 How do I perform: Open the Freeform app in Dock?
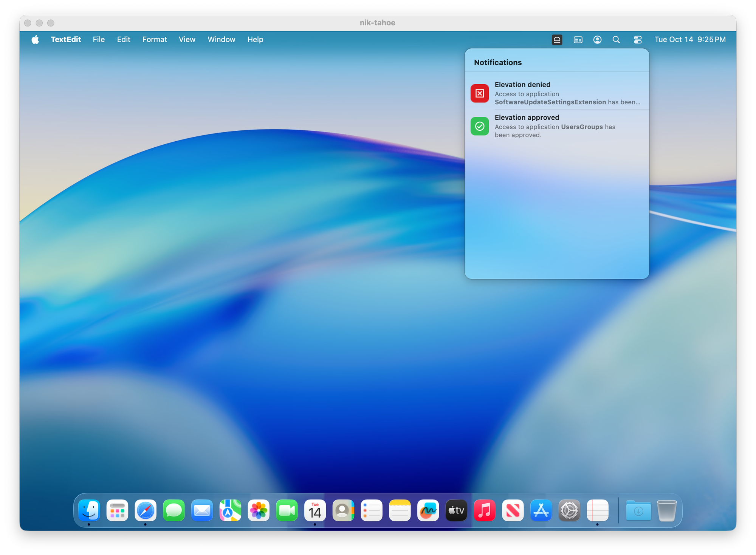pyautogui.click(x=428, y=510)
